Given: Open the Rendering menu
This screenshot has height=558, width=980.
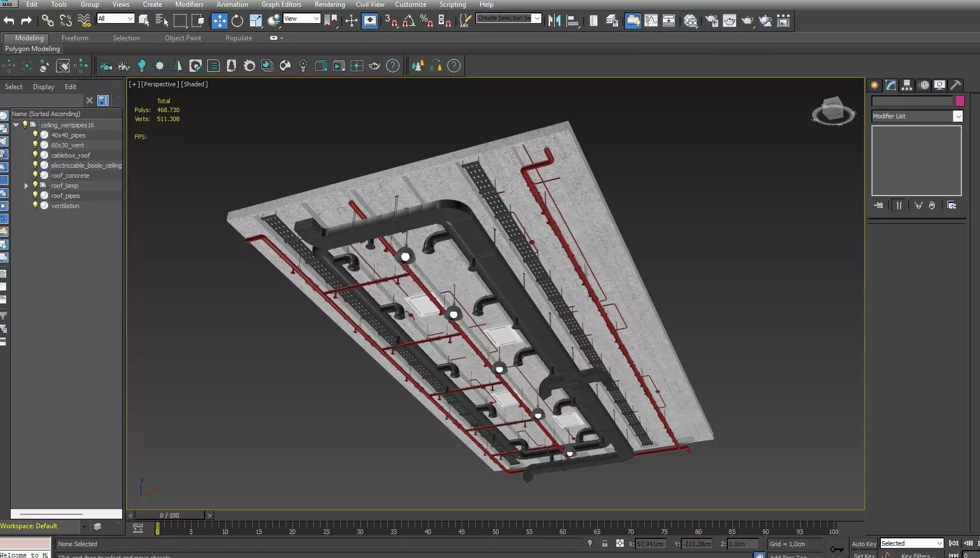Looking at the screenshot, I should point(329,4).
